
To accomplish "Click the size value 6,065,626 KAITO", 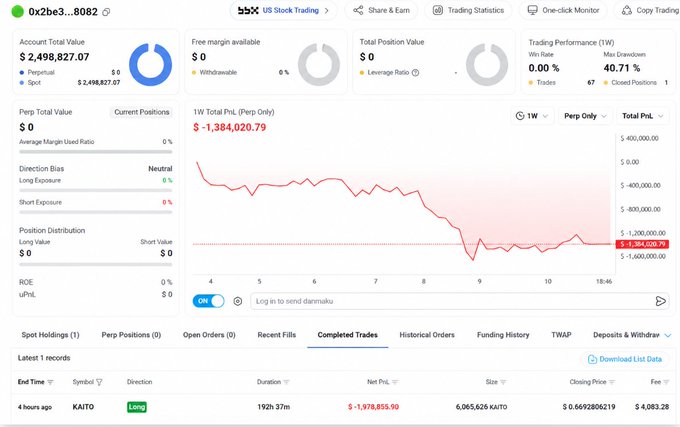I will coord(481,407).
